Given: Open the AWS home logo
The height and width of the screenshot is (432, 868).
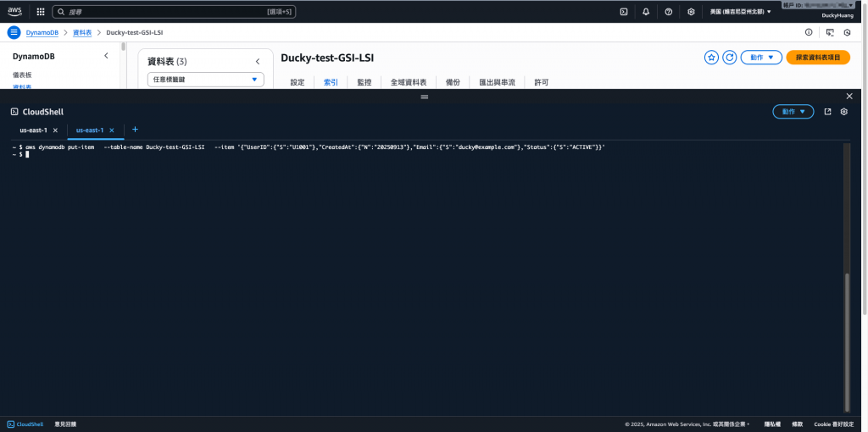Looking at the screenshot, I should 14,11.
